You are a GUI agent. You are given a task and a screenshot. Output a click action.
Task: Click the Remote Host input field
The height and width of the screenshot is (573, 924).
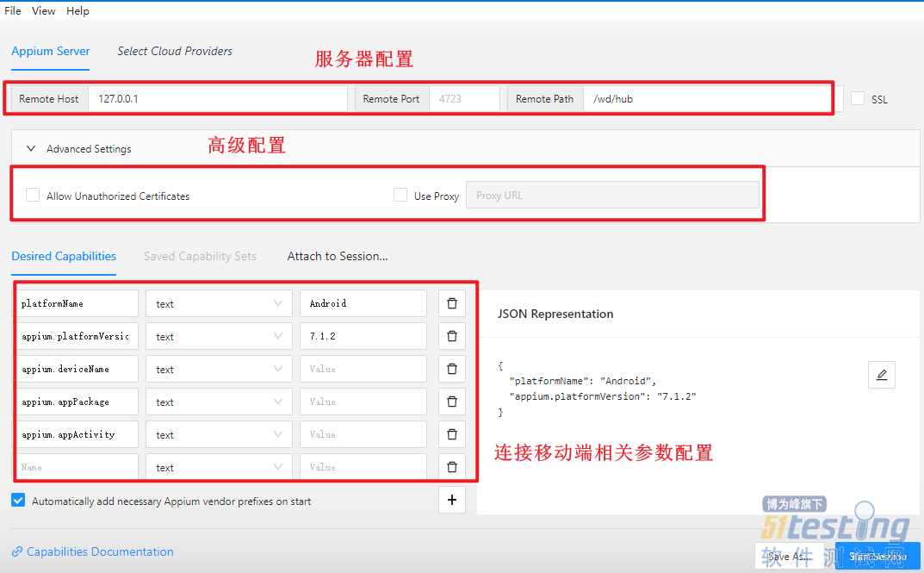(215, 98)
